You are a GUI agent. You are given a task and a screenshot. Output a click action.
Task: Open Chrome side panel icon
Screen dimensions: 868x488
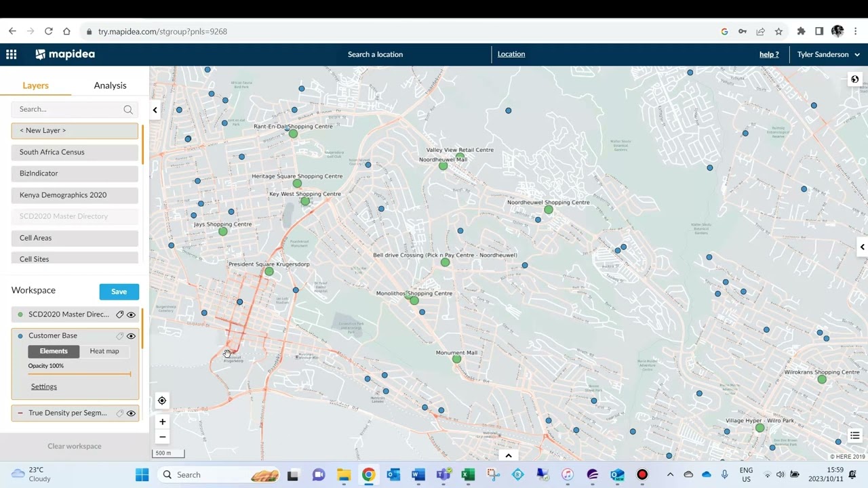(819, 31)
